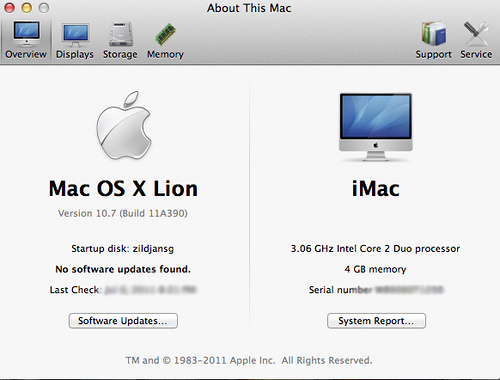Minimize the About This Mac window
Image resolution: width=500 pixels, height=380 pixels.
coord(27,7)
